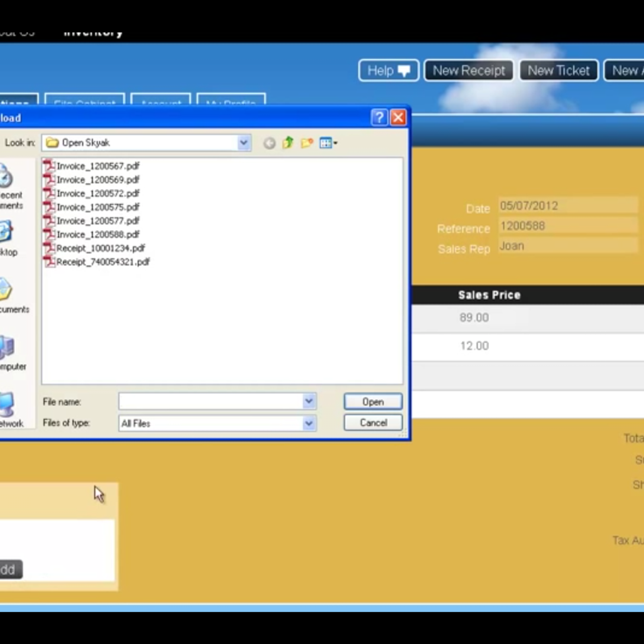
Task: Select the Invoice_1200577.pdf file name
Action: 98,221
